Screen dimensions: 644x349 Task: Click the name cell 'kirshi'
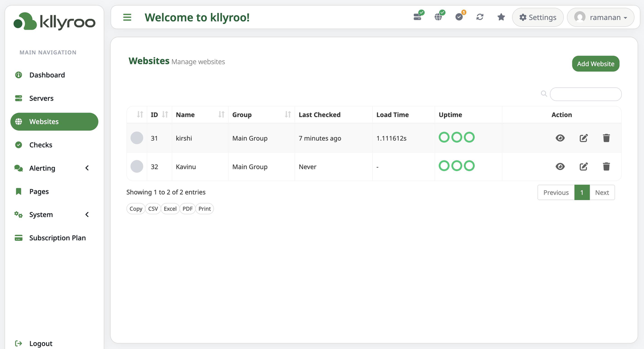184,138
